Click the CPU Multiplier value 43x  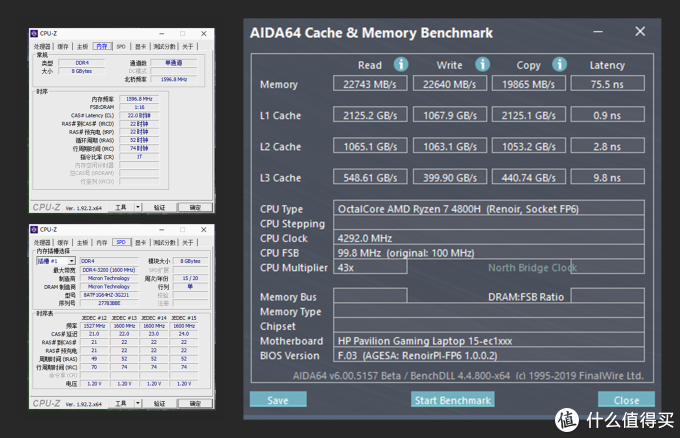click(370, 267)
